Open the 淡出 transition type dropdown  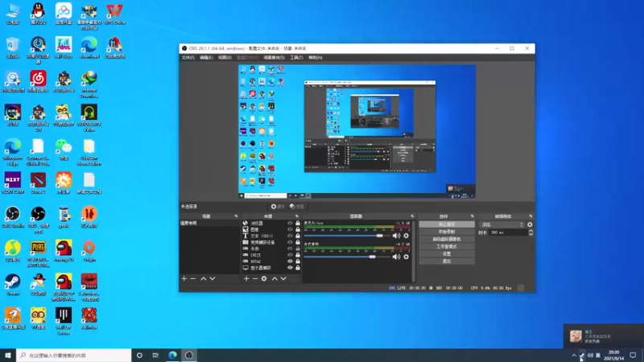[502, 224]
